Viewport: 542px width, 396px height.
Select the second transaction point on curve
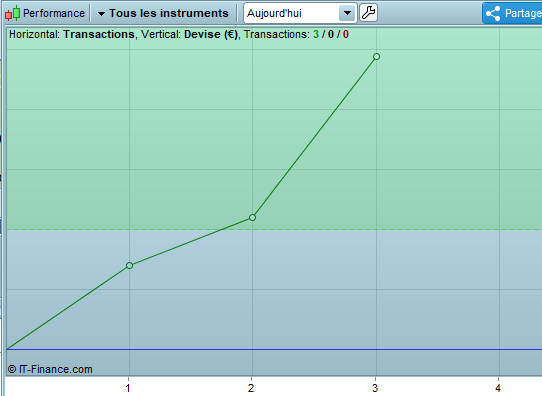pyautogui.click(x=252, y=217)
